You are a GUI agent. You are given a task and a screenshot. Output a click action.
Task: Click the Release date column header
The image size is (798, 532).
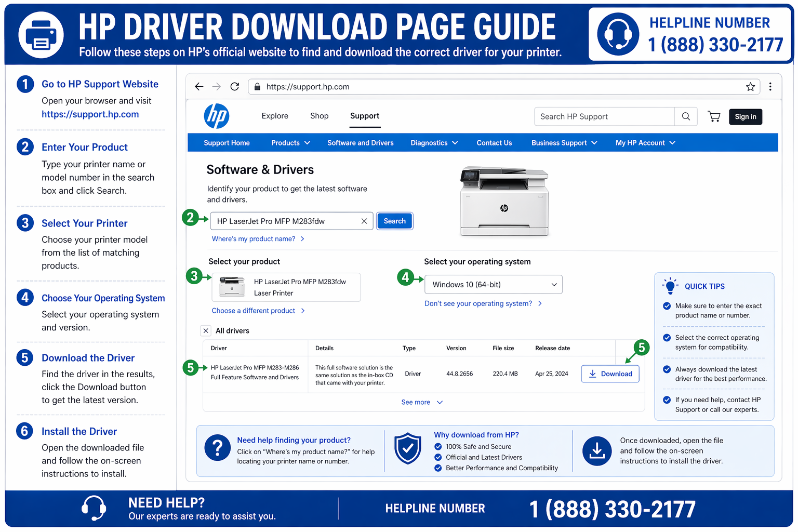[x=552, y=348]
